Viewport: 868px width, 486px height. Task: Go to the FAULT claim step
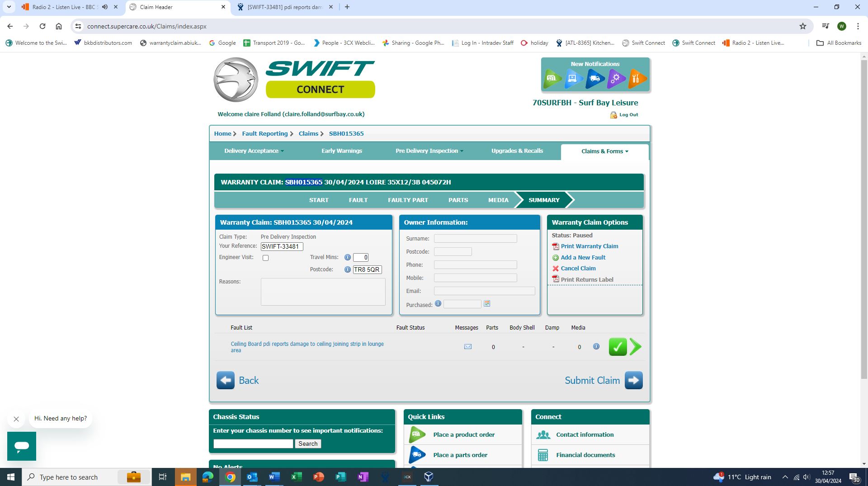[x=358, y=200]
